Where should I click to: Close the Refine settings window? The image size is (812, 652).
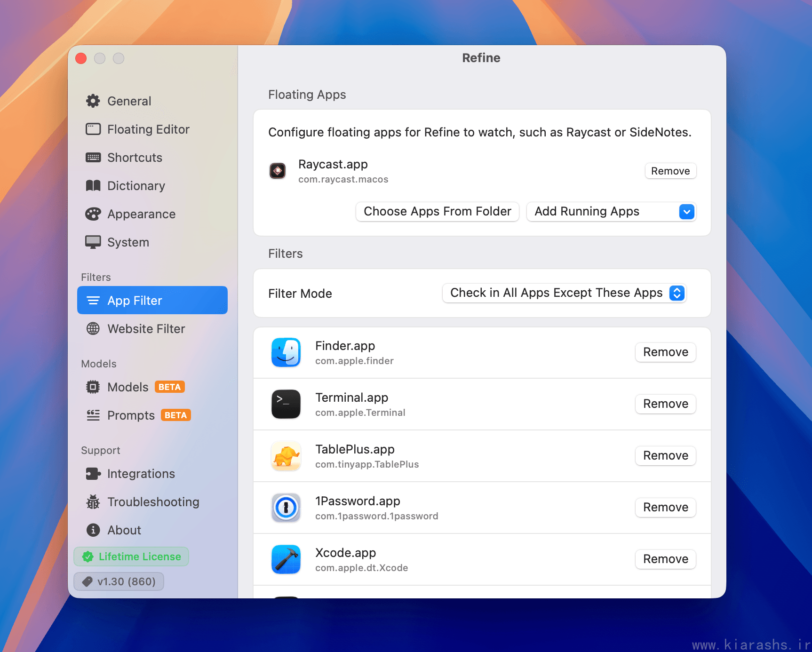(x=81, y=58)
